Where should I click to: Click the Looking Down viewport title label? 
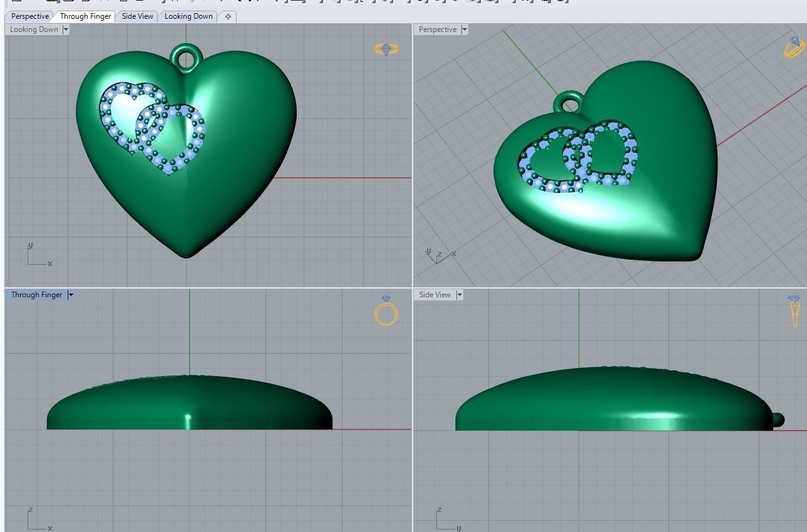coord(34,29)
